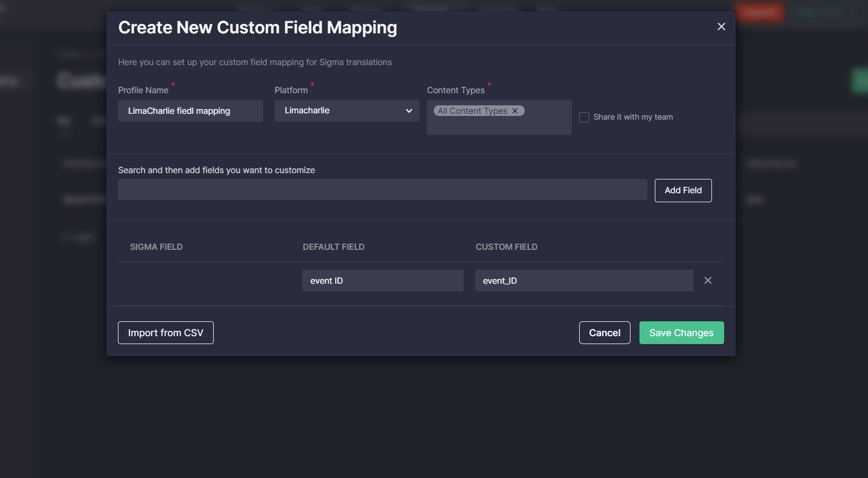Close the Create New Custom Field Mapping dialog

[721, 26]
